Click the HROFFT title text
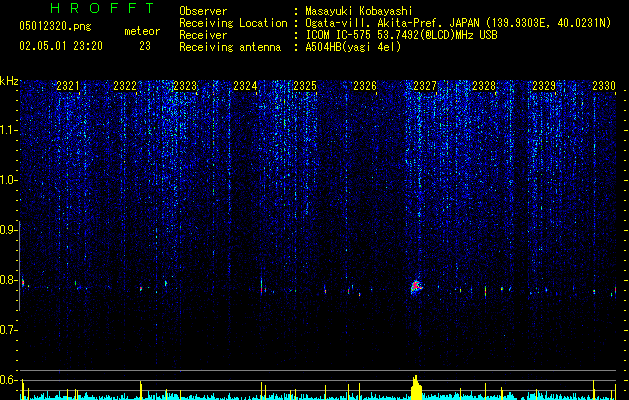Viewport: 629px width, 400px height. coord(103,8)
